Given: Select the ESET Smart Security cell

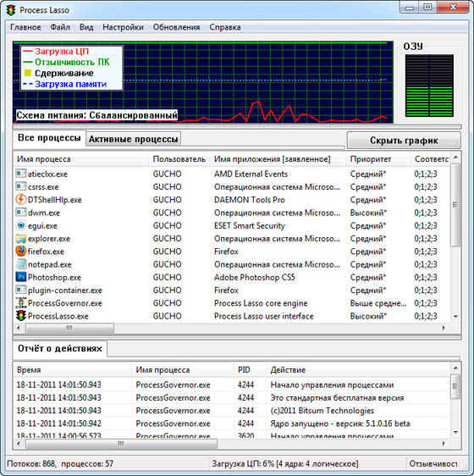Looking at the screenshot, I should (x=250, y=225).
